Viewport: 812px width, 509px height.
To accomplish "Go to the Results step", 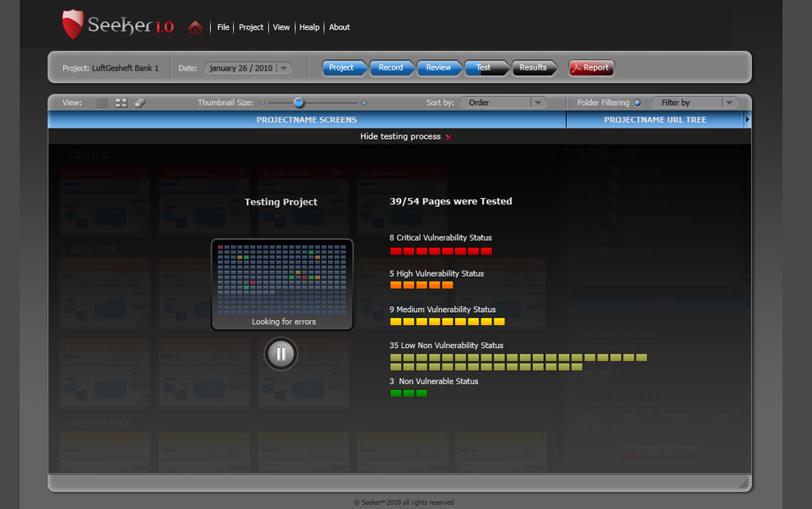I will coord(533,68).
